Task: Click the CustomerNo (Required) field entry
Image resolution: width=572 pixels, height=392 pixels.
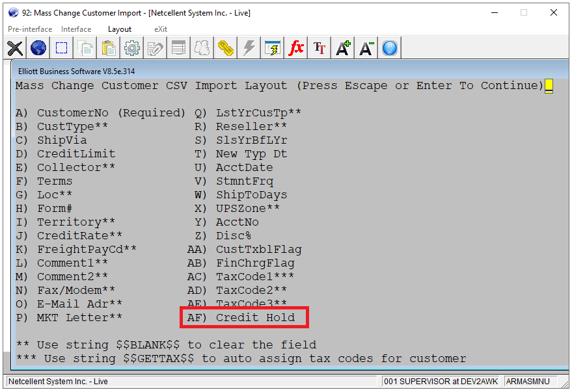Action: (100, 113)
